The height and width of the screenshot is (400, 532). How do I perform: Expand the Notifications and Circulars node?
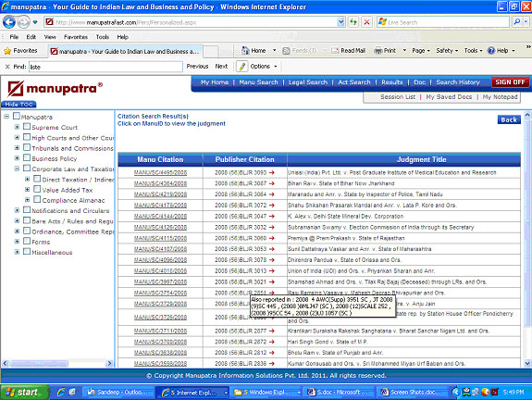tap(17, 210)
